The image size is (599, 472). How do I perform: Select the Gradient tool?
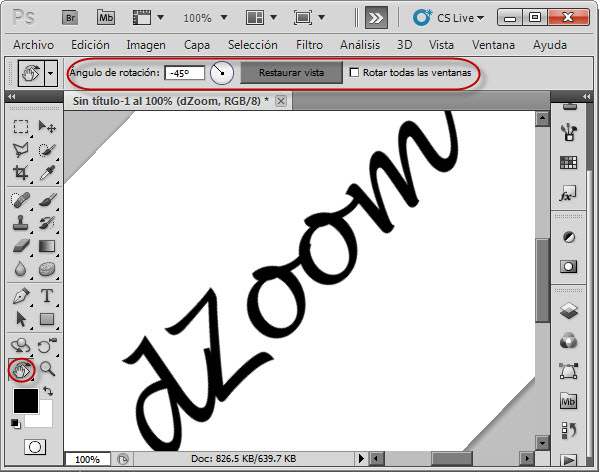[47, 246]
